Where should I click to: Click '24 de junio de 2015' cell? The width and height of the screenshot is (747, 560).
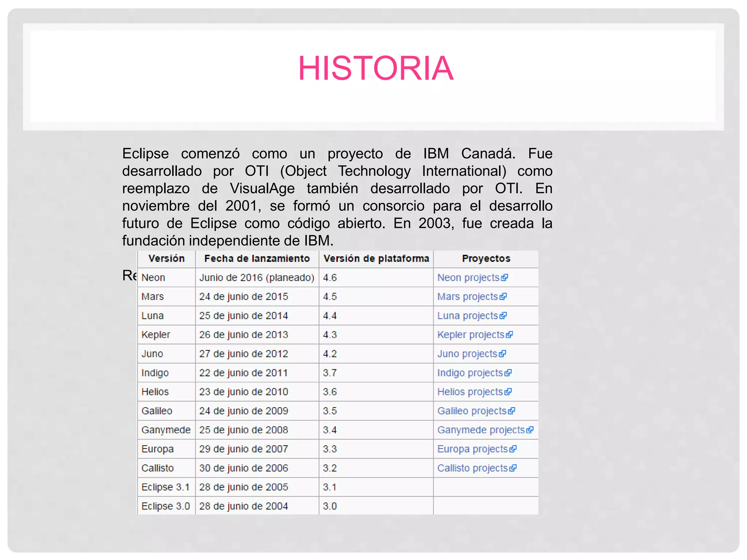(257, 297)
